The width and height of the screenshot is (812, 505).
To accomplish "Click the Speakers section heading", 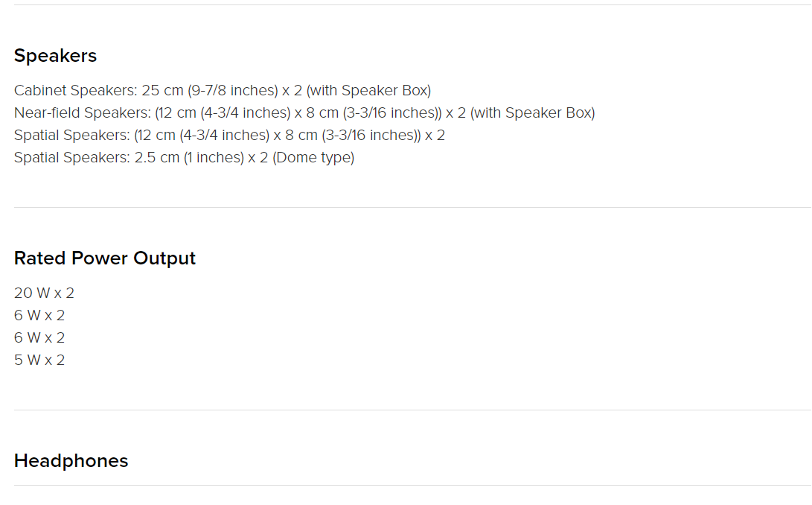I will click(55, 55).
